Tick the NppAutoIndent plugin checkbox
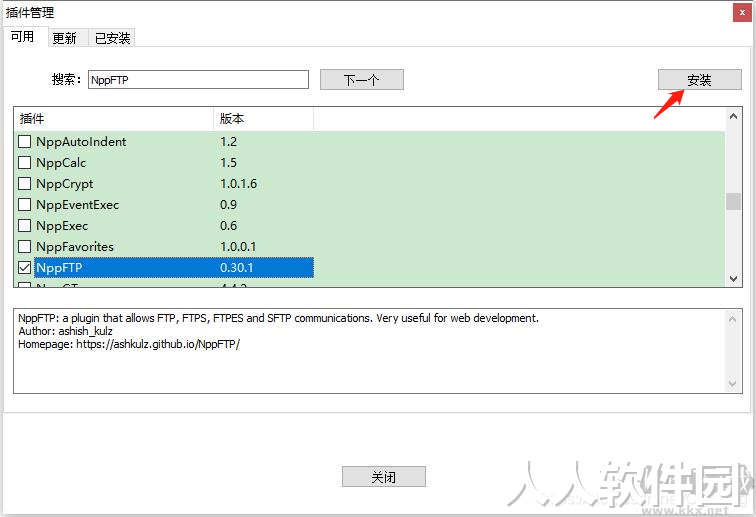Image resolution: width=756 pixels, height=517 pixels. pos(25,142)
